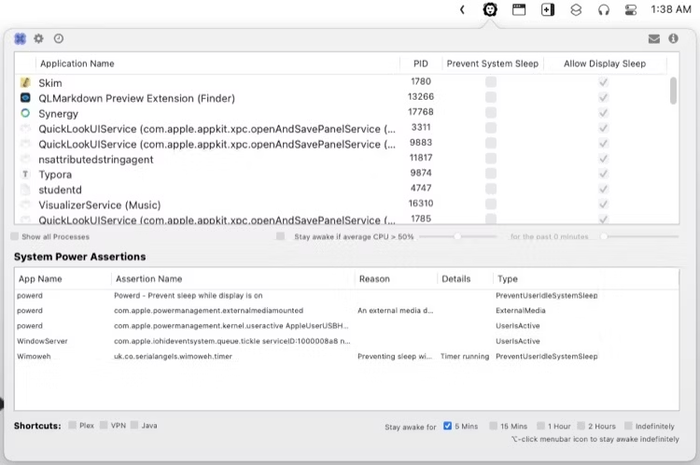This screenshot has width=700, height=465.
Task: Check the 15 Mins stay awake option
Action: 493,426
